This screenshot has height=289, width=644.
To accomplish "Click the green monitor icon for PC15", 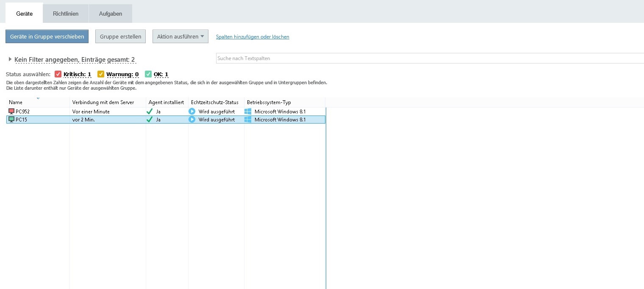I will 11,120.
